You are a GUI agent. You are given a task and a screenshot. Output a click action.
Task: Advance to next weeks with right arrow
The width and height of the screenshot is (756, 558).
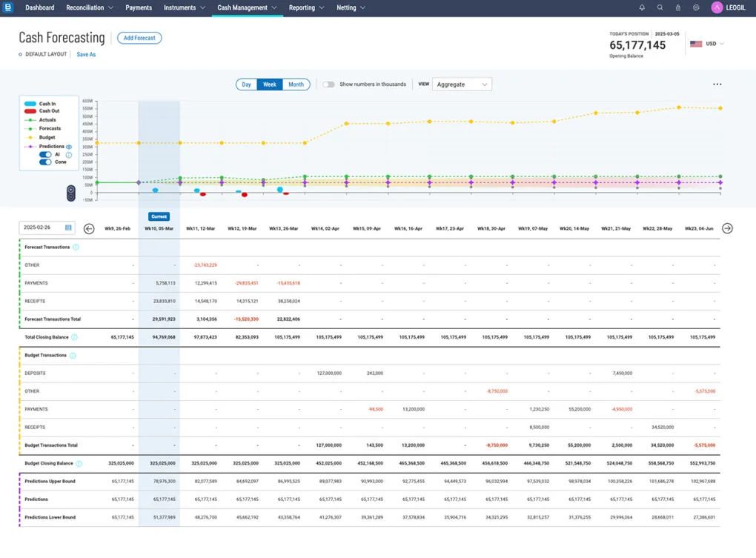[727, 228]
